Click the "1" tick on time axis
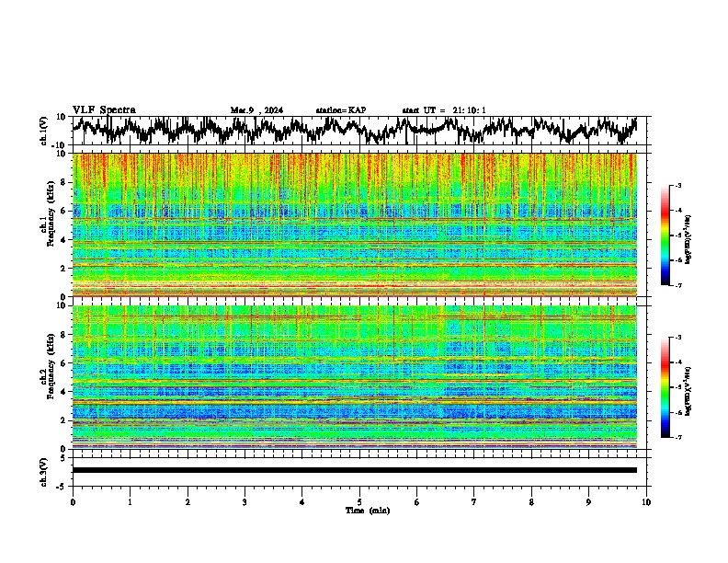Image resolution: width=728 pixels, height=563 pixels. click(130, 502)
